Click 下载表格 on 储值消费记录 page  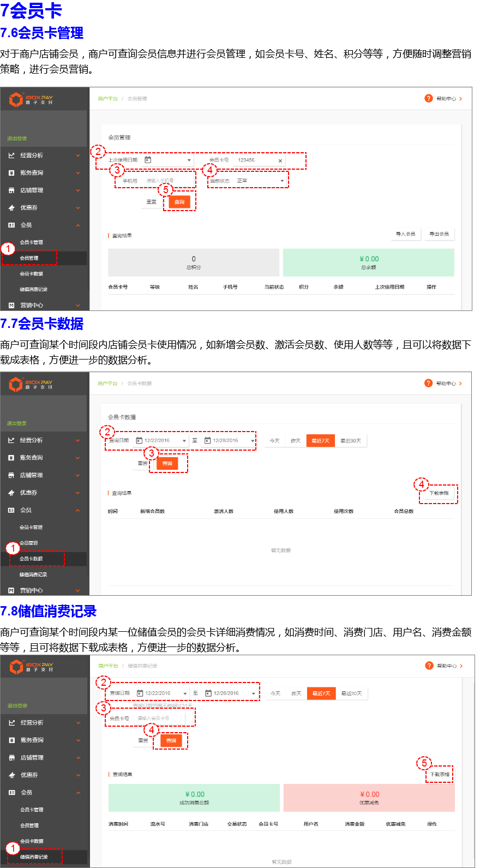440,775
